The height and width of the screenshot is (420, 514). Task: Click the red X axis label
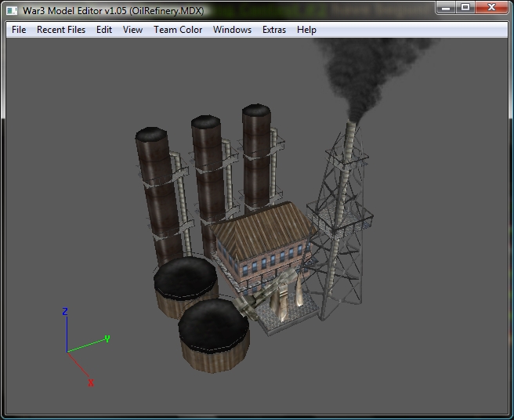[x=91, y=382]
